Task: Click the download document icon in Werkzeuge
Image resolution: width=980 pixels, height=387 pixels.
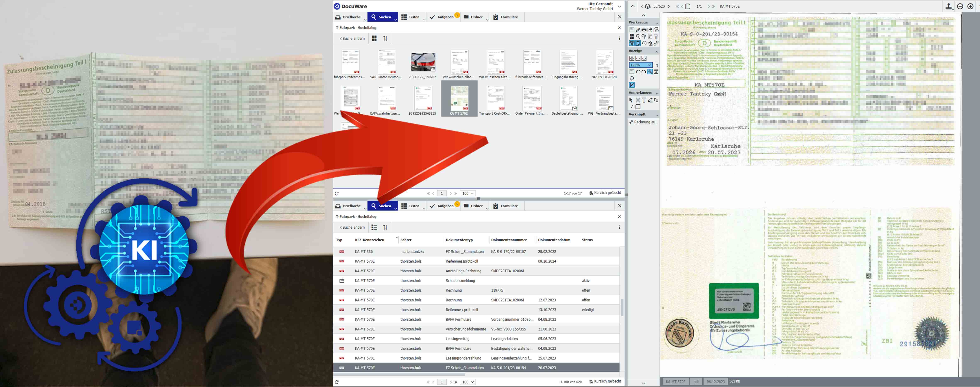Action: pyautogui.click(x=656, y=37)
